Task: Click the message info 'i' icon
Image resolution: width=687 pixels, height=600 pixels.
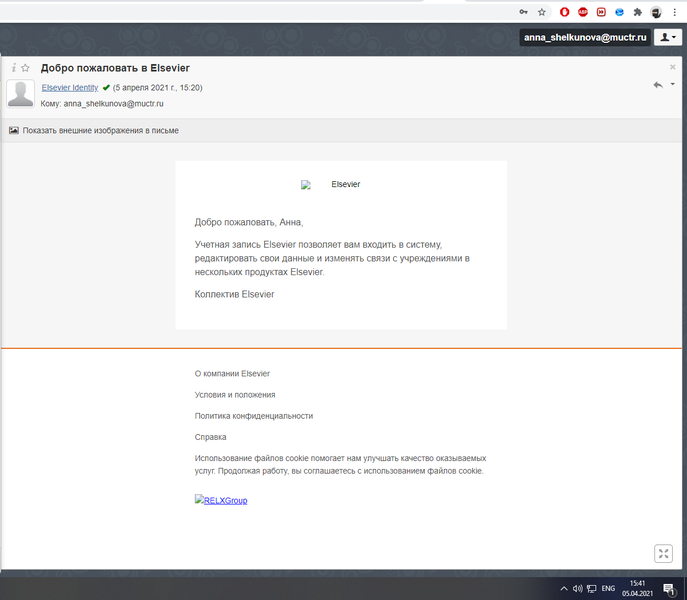Action: pos(14,68)
